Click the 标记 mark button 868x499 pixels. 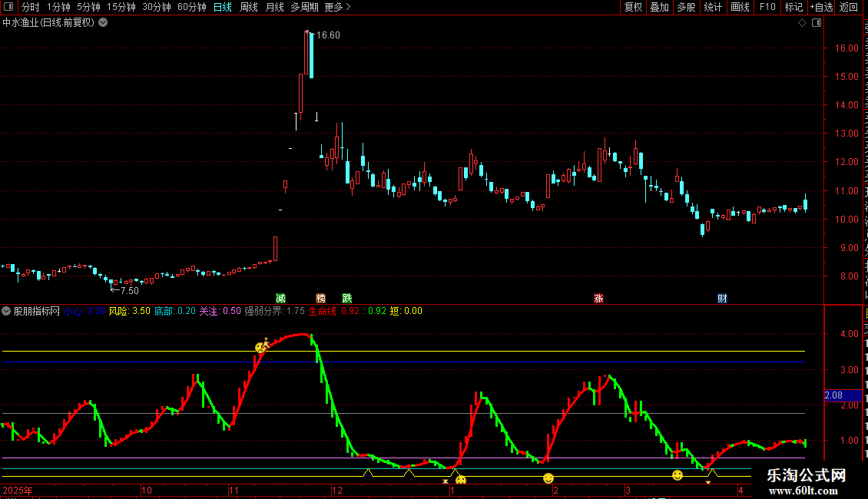tap(793, 7)
